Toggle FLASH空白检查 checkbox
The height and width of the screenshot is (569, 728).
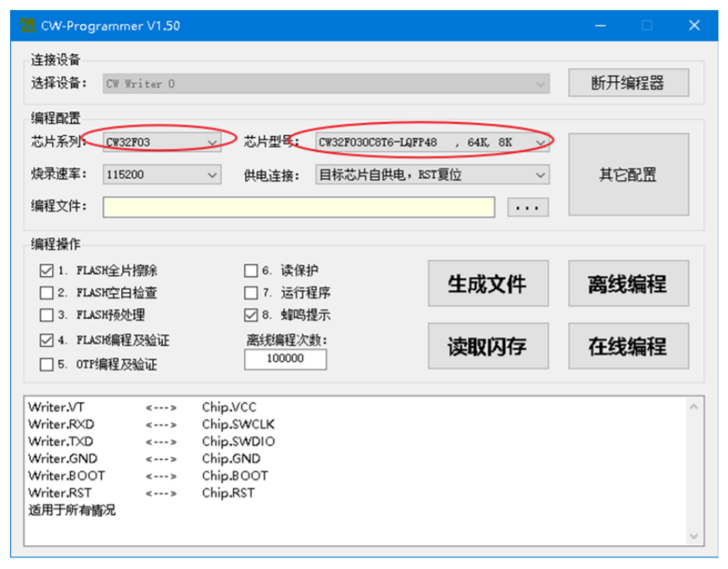pos(46,292)
